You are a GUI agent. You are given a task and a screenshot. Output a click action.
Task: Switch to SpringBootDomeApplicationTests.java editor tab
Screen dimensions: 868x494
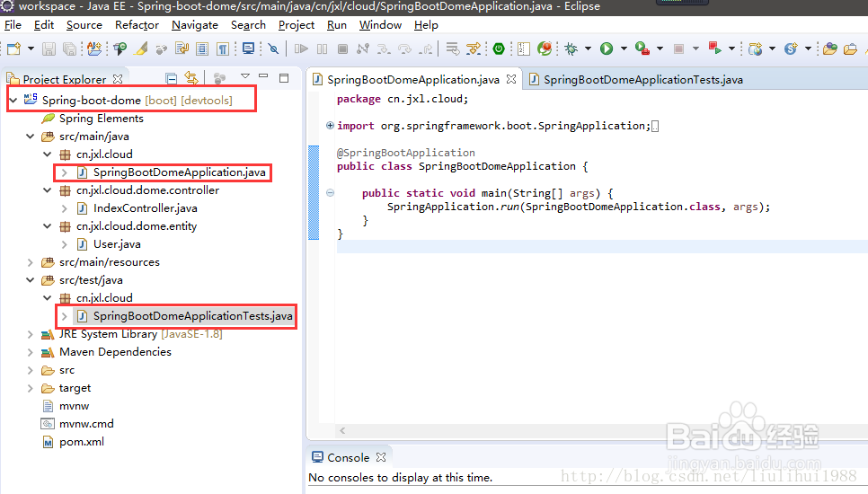pos(636,80)
